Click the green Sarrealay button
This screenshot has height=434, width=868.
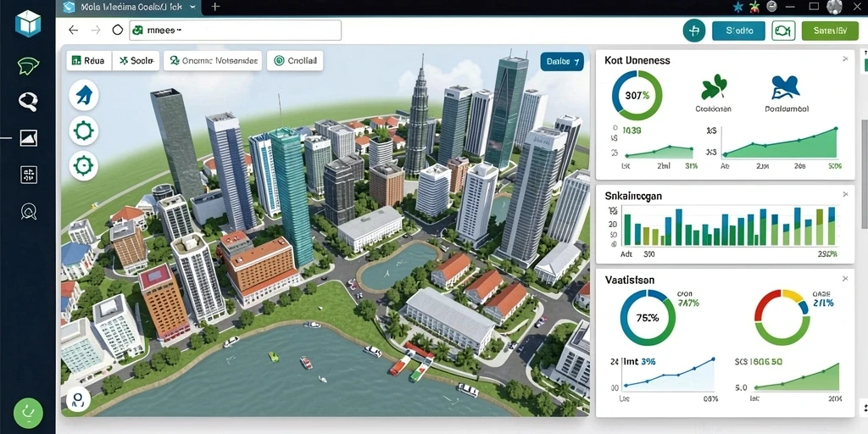[829, 31]
